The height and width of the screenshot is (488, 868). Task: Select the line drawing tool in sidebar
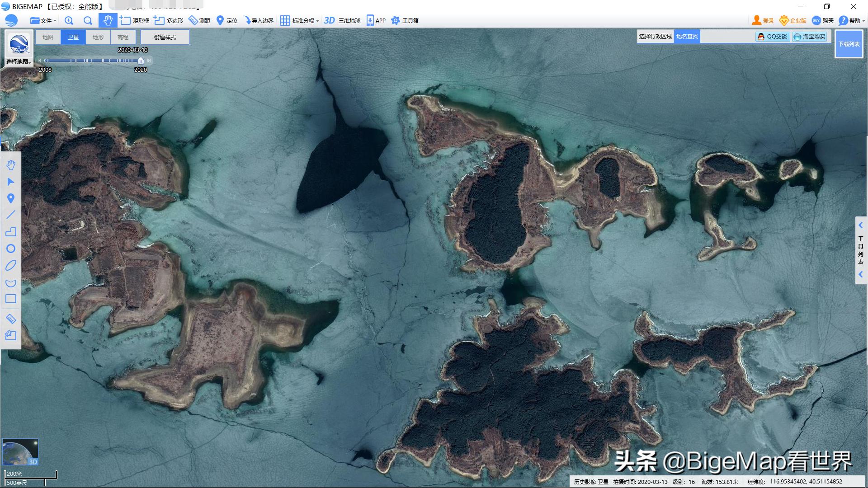11,215
